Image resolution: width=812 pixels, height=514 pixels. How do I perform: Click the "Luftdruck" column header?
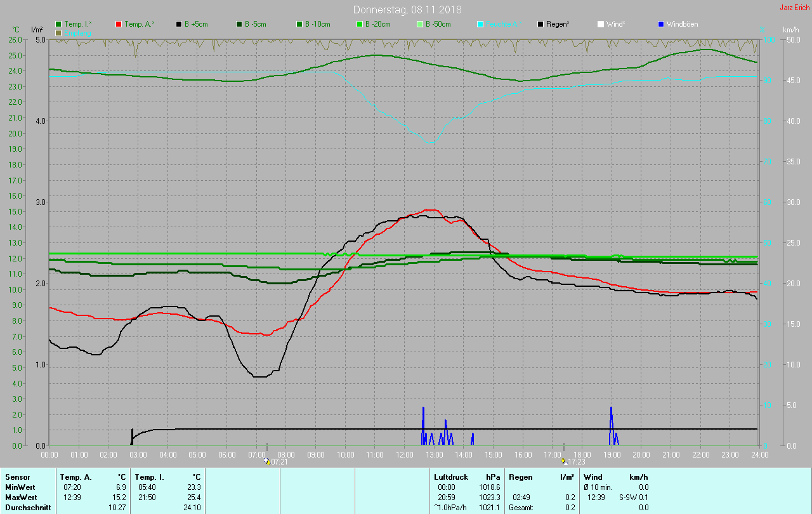point(451,477)
